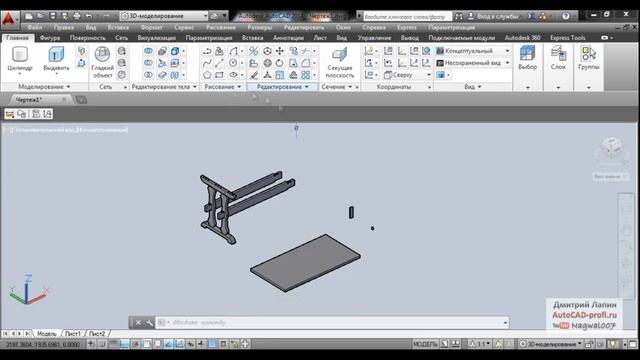Expand the Рисование panel

tap(222, 87)
